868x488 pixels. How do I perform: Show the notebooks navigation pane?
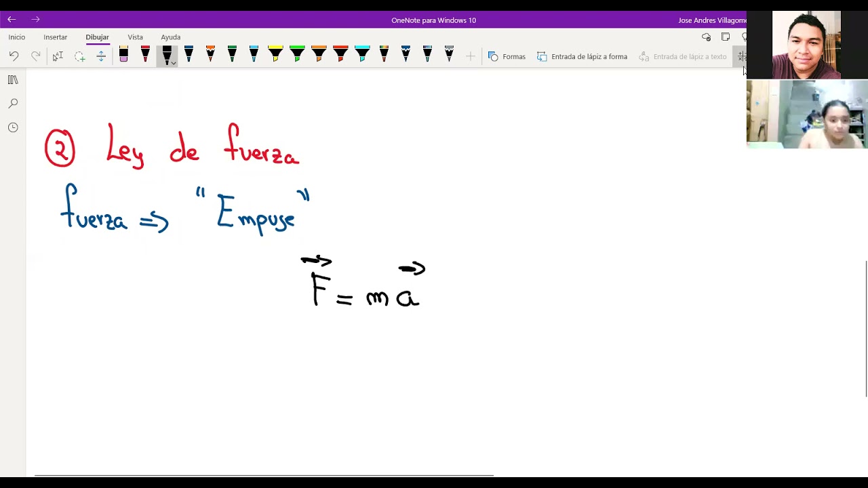[x=13, y=80]
